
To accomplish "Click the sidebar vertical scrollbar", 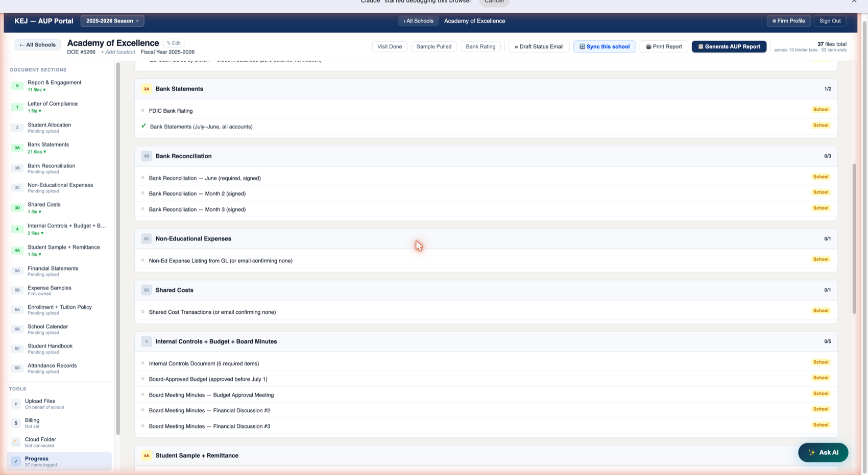I will tap(118, 248).
